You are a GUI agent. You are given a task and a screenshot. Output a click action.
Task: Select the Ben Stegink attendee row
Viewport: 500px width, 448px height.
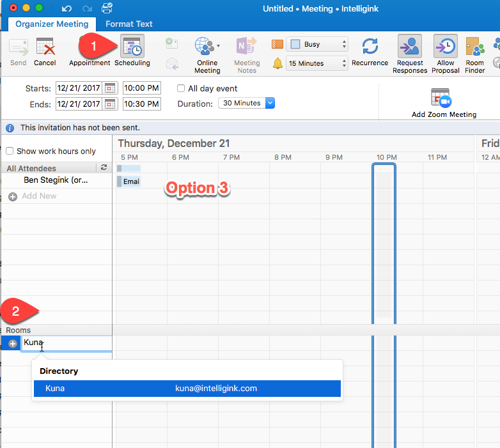[56, 180]
